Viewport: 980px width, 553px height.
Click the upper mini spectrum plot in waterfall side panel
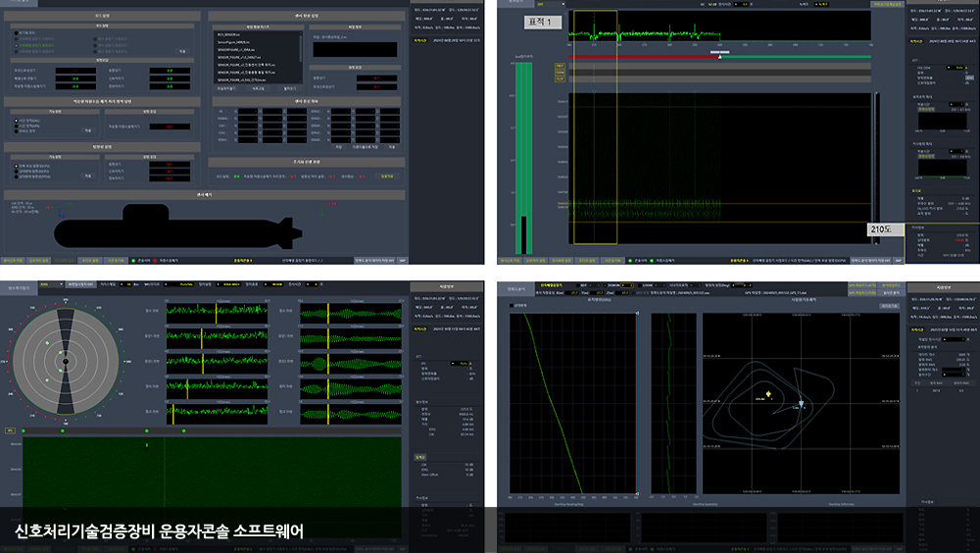[941, 121]
